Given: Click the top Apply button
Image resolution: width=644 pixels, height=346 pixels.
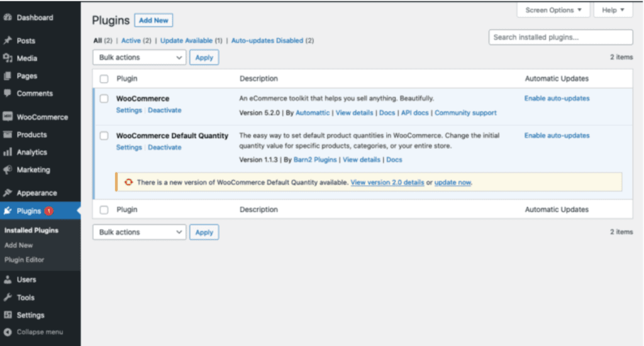Looking at the screenshot, I should pyautogui.click(x=204, y=57).
